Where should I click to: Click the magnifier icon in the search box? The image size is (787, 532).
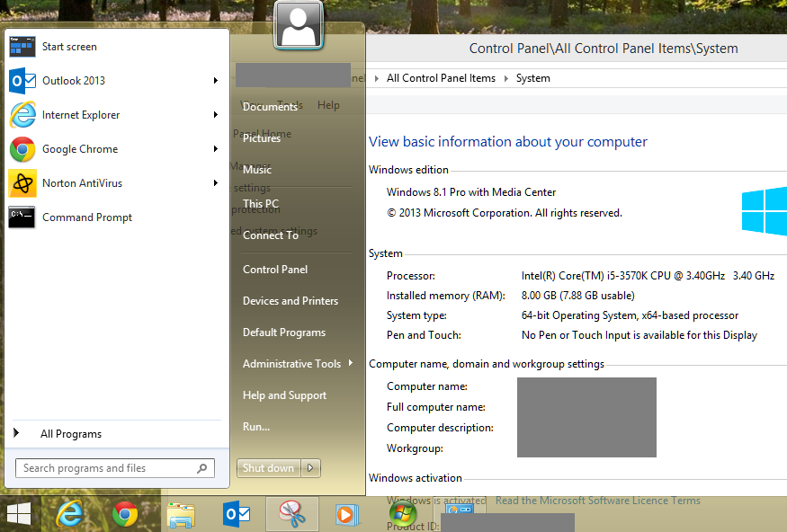click(x=202, y=468)
